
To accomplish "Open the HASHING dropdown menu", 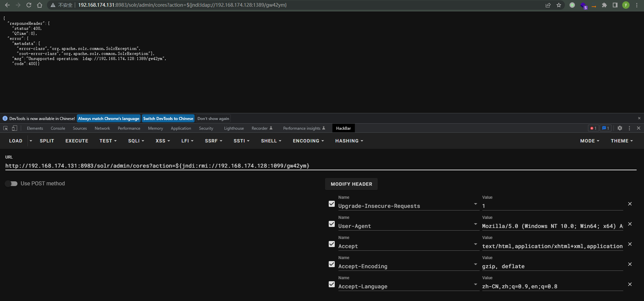I will click(x=349, y=141).
